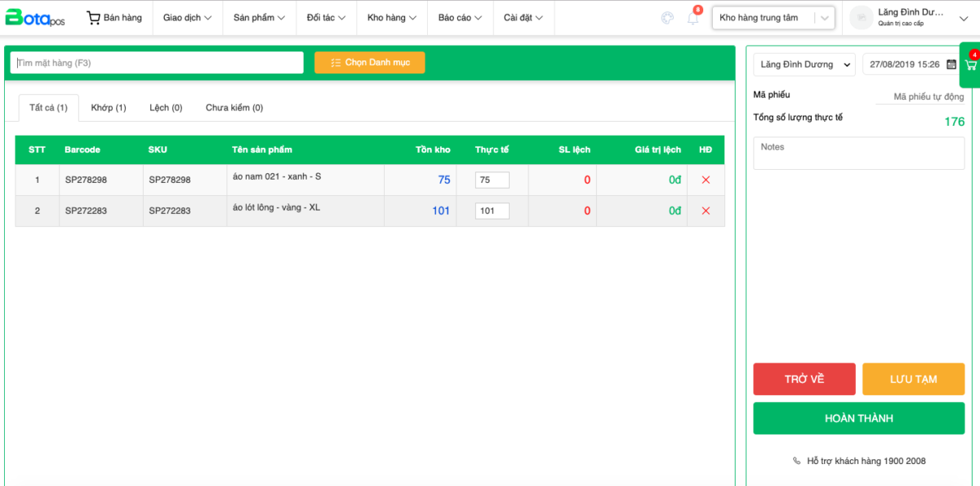
Task: Go to Bán hàng in the navbar
Action: 114,18
